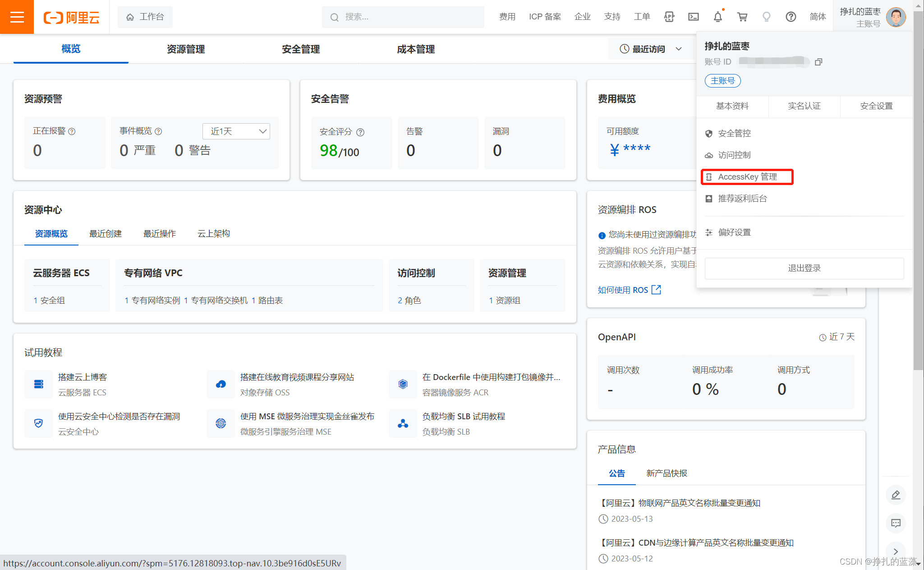Viewport: 924px width, 570px height.
Task: Open 1 安全组 under 云服务器 ECS
Action: tap(49, 301)
